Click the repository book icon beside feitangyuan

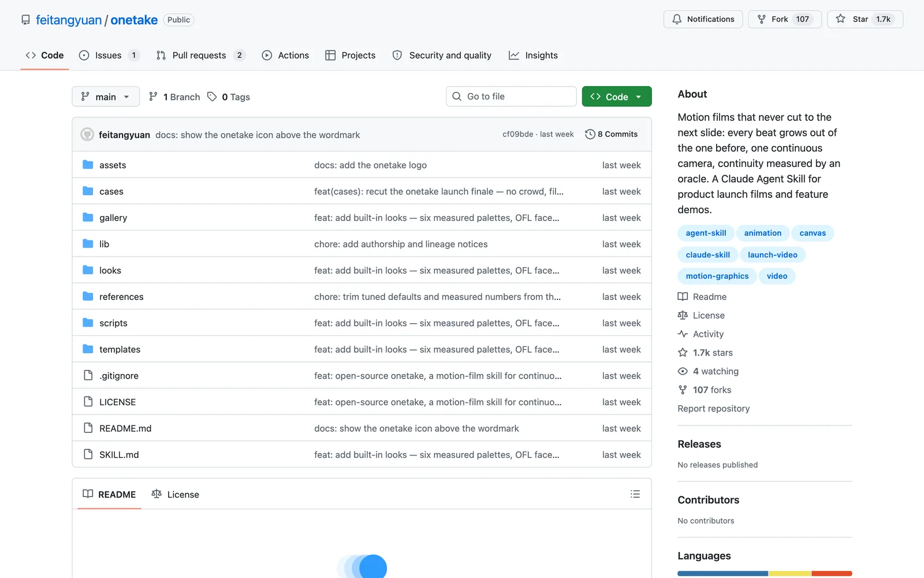[25, 20]
